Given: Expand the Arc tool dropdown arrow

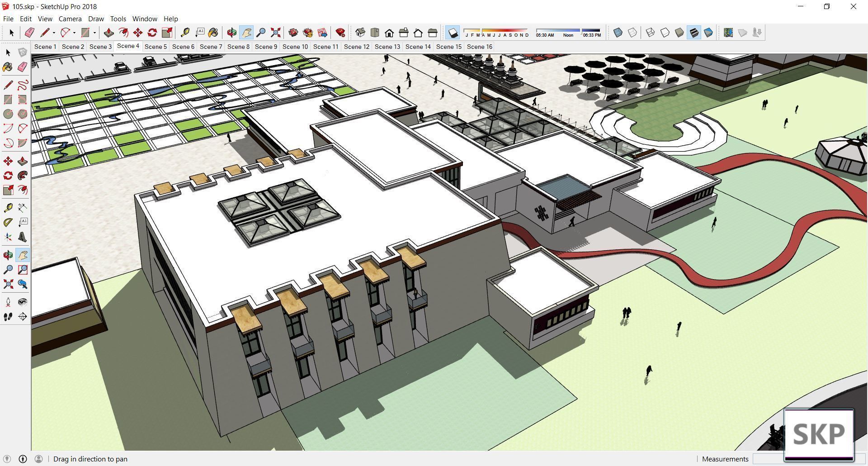Looking at the screenshot, I should coord(74,33).
